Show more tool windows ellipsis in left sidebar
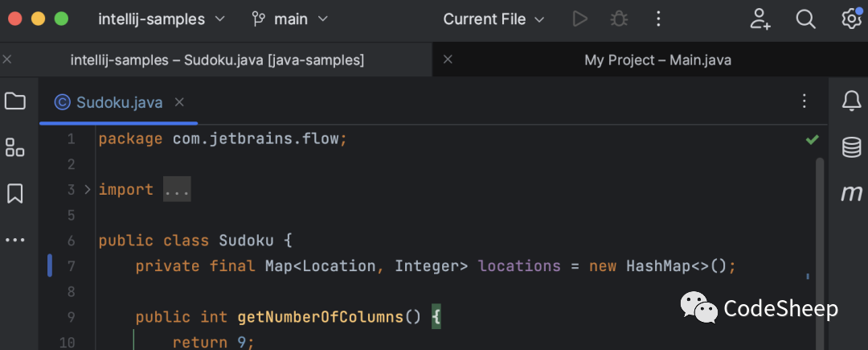 (x=15, y=240)
